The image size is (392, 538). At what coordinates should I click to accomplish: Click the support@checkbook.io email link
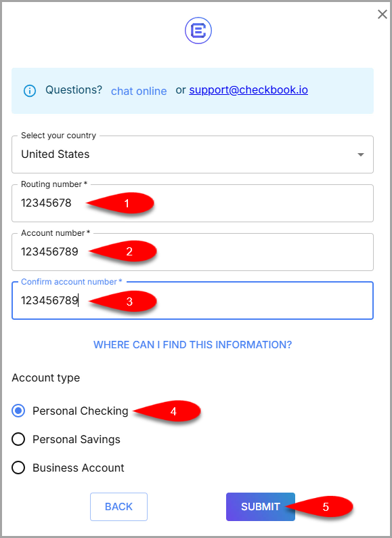coord(248,90)
